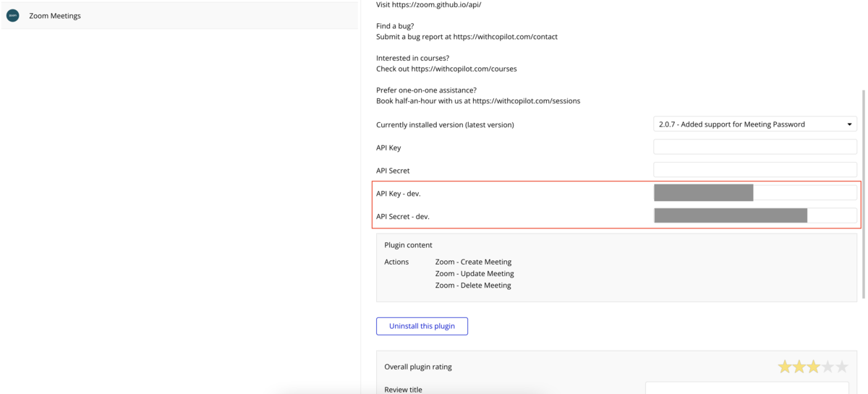Click the Review title input field

(747, 388)
